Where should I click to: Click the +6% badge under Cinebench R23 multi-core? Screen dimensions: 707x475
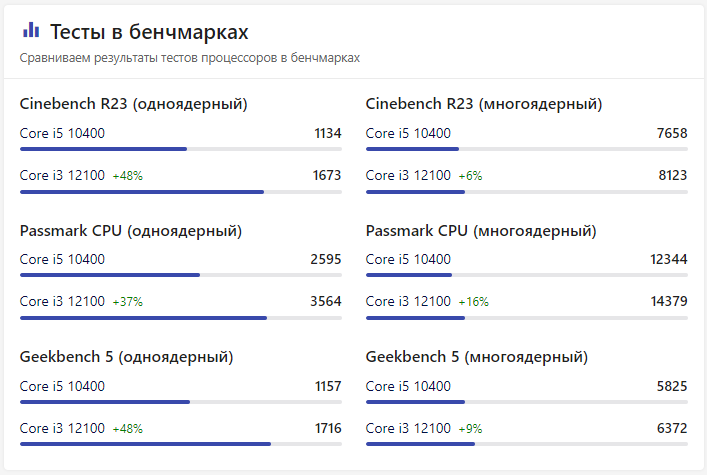[x=470, y=176]
